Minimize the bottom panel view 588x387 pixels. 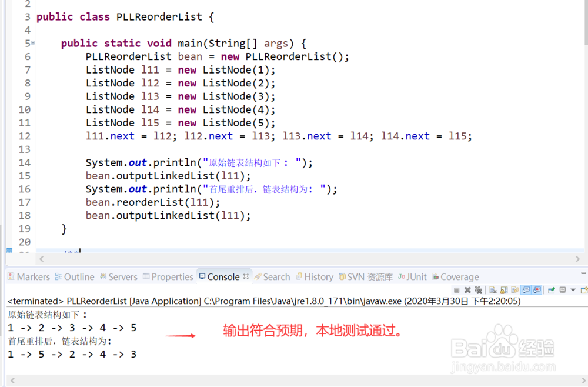[x=583, y=273]
